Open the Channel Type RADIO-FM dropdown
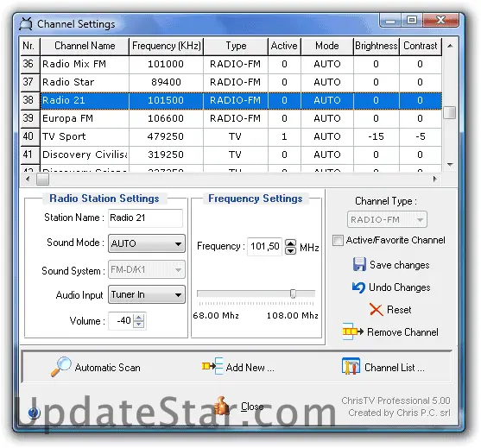Viewport: 481px width, 448px height. (x=387, y=219)
